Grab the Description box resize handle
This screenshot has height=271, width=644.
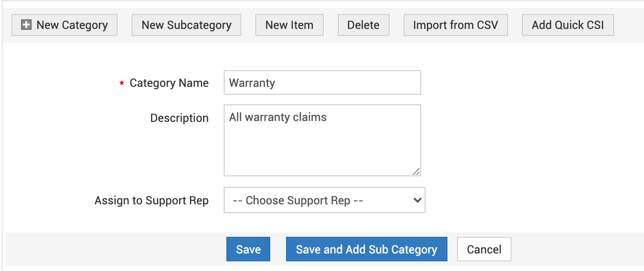(416, 171)
